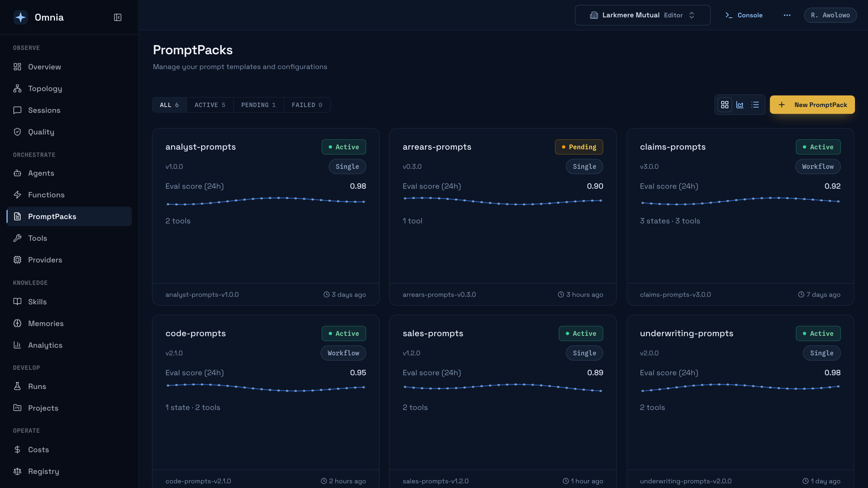The width and height of the screenshot is (868, 488).
Task: Open the Console link
Action: [x=744, y=15]
